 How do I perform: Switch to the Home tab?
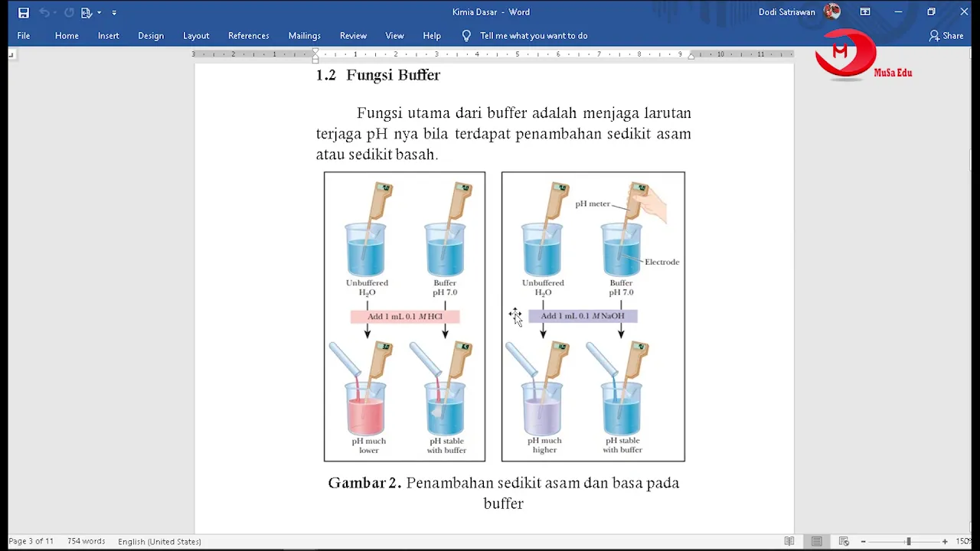click(x=67, y=35)
